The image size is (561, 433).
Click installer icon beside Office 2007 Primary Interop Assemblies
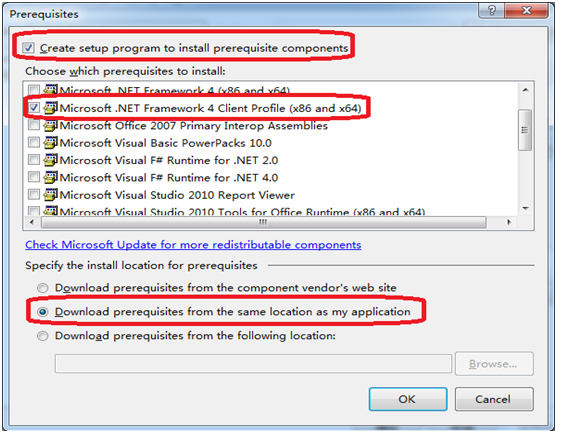click(x=50, y=125)
